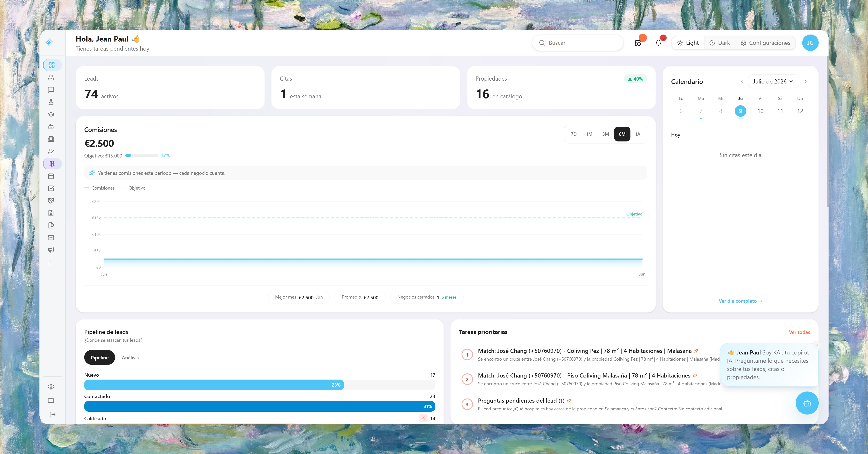
Task: Click the 40% growth badge on Propiedades
Action: tap(635, 79)
